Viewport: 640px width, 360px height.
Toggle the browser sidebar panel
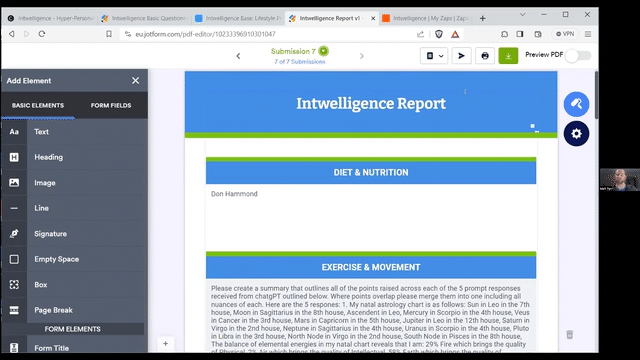coord(520,34)
